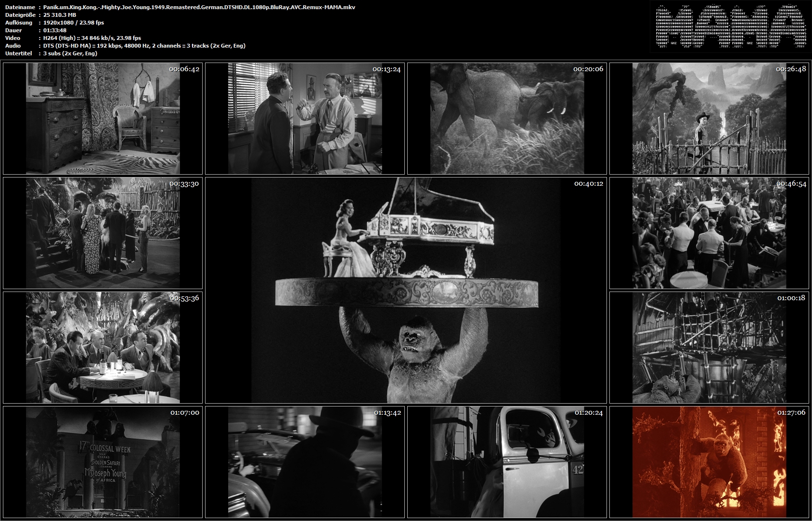Click the 00:26:48 timestamp label
The height and width of the screenshot is (521, 812).
pyautogui.click(x=791, y=69)
